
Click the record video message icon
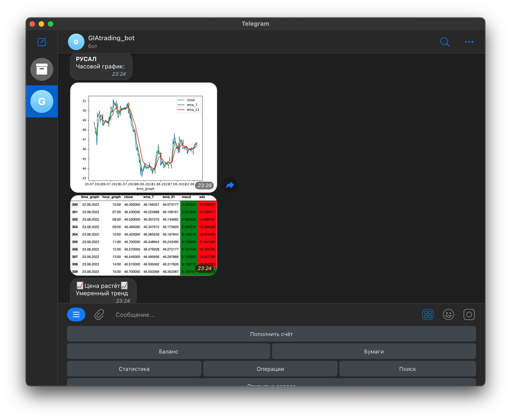(x=469, y=315)
